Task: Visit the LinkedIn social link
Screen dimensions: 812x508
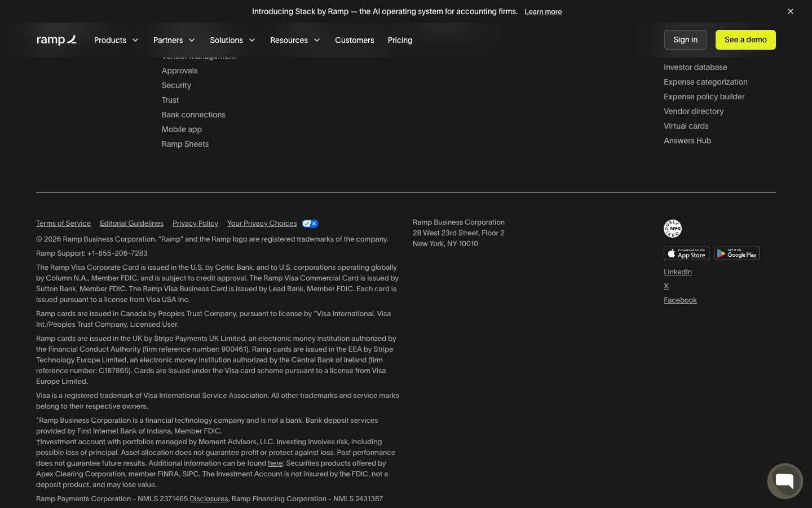Action: click(678, 272)
